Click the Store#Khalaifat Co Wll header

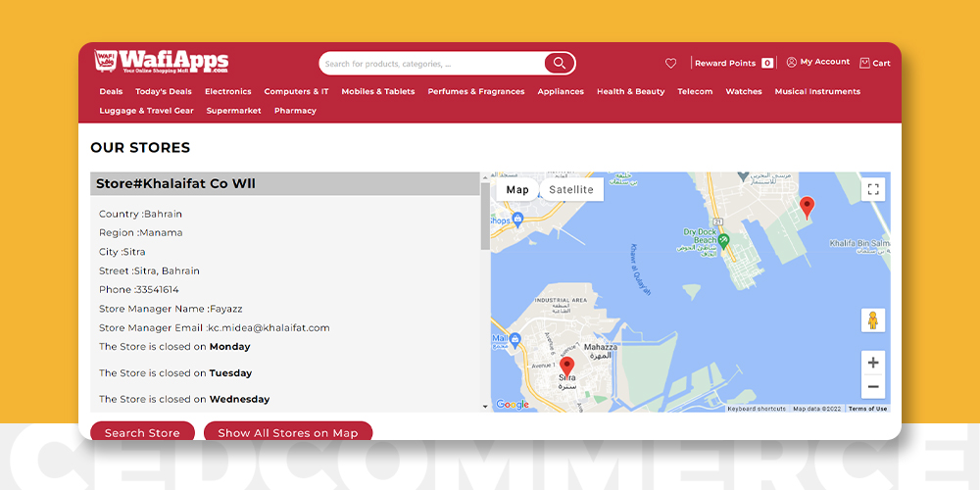[285, 184]
